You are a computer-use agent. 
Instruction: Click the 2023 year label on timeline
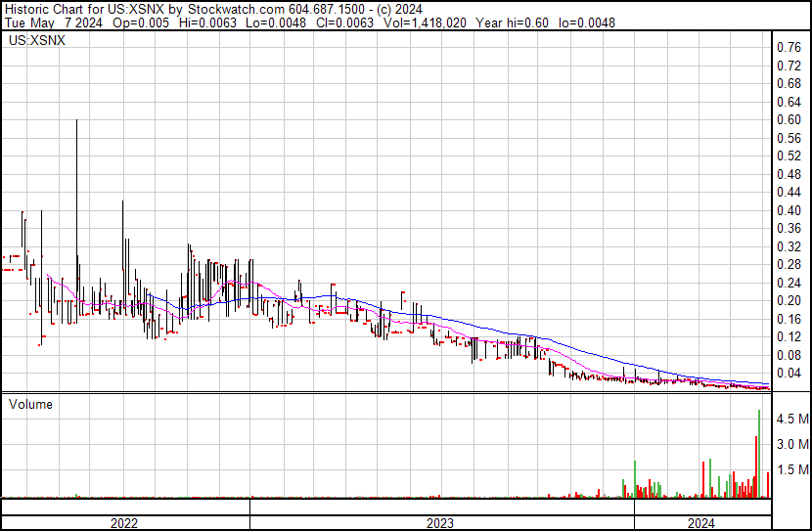[440, 523]
